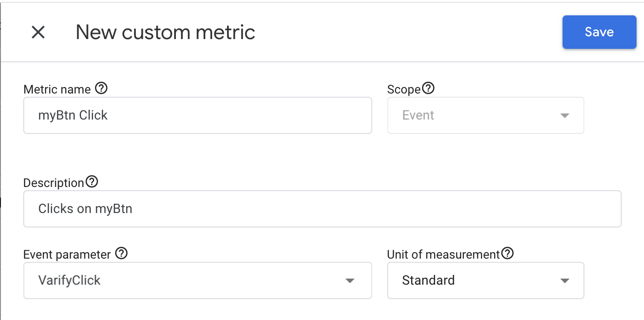
Task: Click the Event parameter dropdown arrow
Action: (x=350, y=281)
